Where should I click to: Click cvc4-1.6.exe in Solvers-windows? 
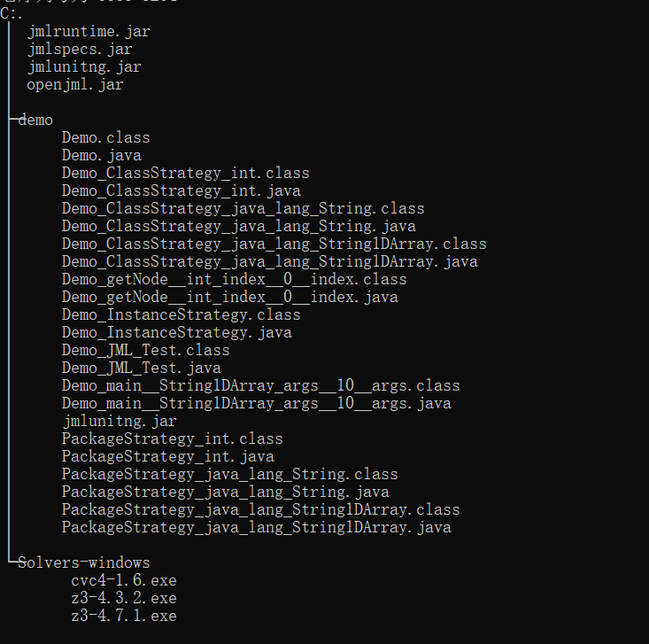tap(123, 580)
